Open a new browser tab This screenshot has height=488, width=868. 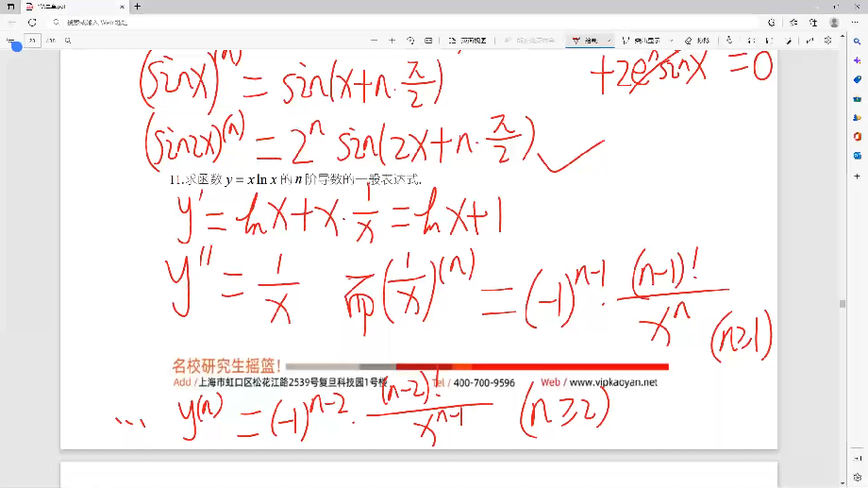point(138,6)
